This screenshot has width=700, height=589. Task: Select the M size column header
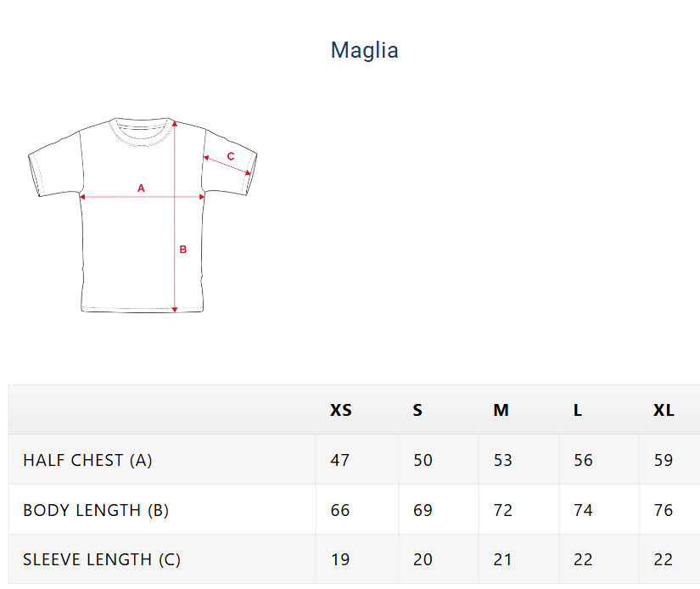coord(501,410)
